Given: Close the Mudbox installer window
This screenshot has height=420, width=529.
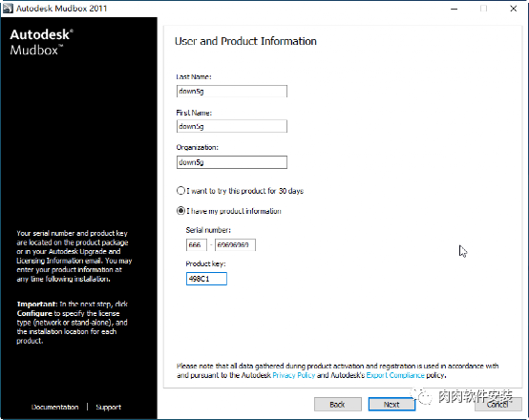Looking at the screenshot, I should click(513, 9).
